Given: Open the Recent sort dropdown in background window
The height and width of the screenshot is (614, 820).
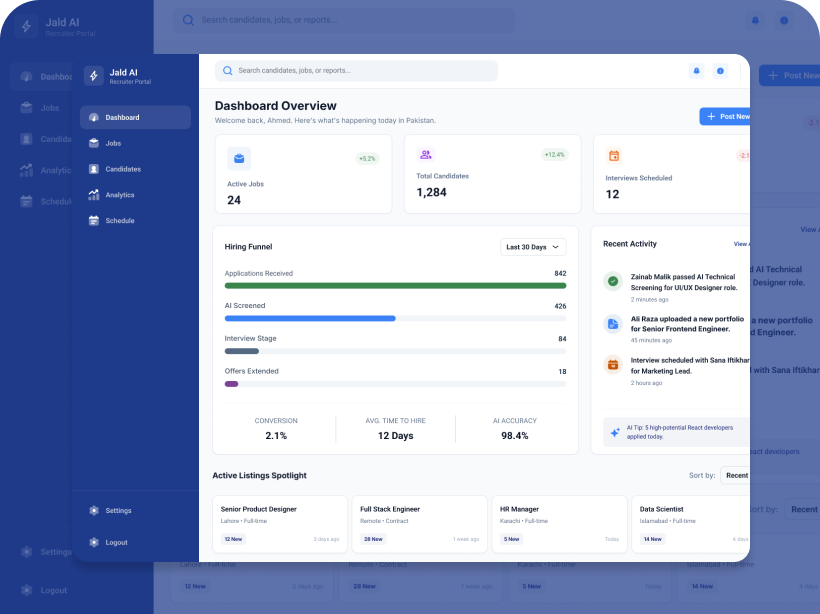Looking at the screenshot, I should coord(802,509).
